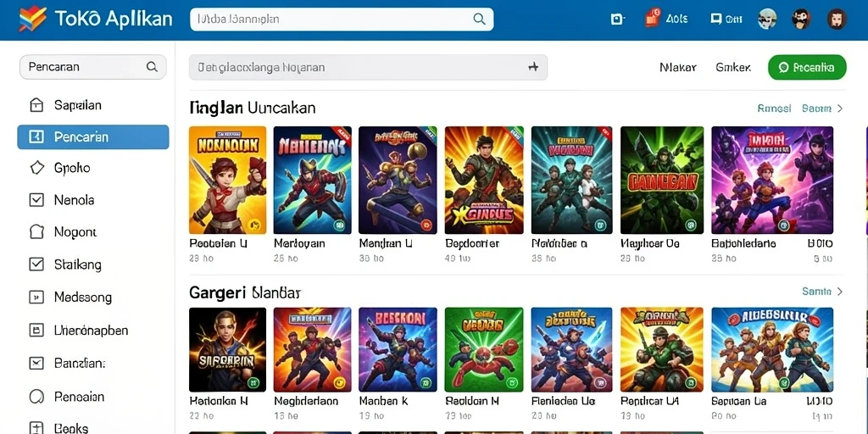Screen dimensions: 868x434
Task: Open the red notification gift icon
Action: coord(652,19)
